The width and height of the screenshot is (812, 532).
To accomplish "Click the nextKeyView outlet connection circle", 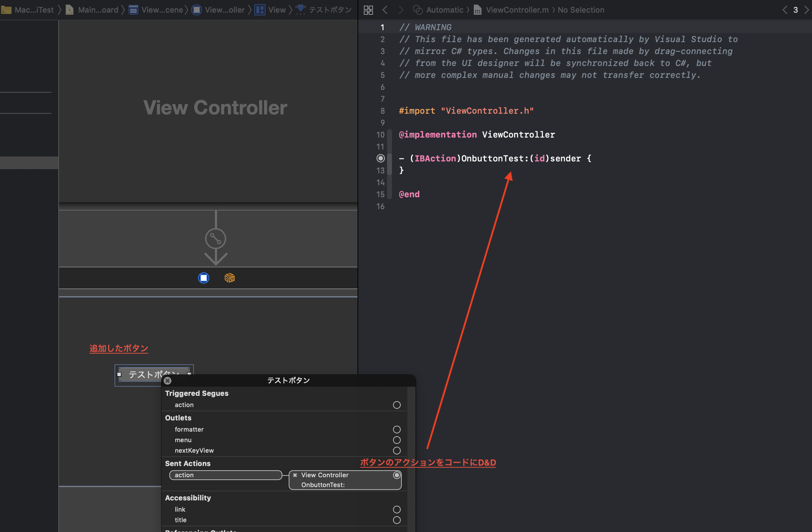I will [x=397, y=451].
